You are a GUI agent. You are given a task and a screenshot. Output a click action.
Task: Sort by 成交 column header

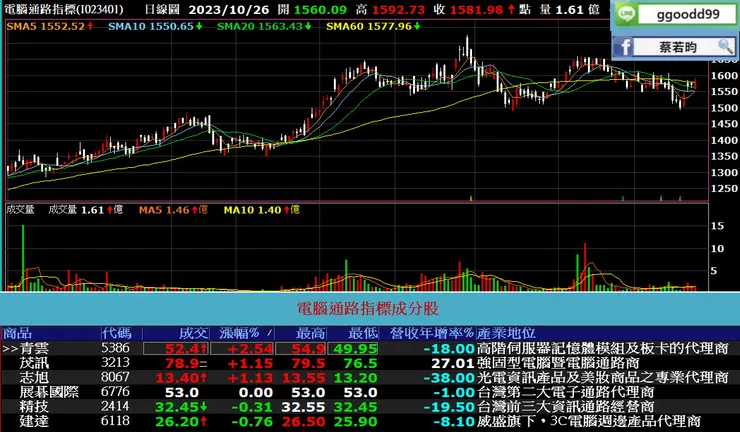[193, 333]
